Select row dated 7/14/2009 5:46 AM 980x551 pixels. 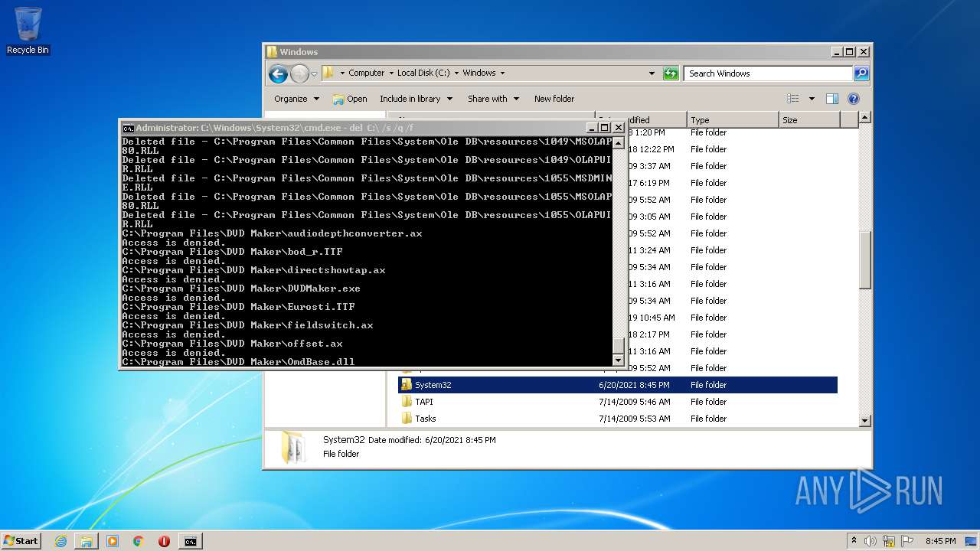pos(617,402)
